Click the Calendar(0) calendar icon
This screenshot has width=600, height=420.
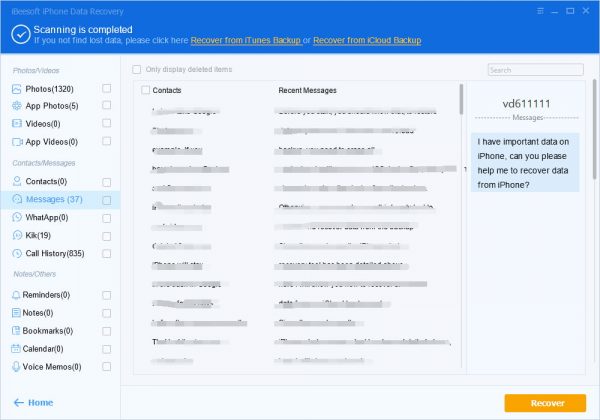(x=16, y=348)
